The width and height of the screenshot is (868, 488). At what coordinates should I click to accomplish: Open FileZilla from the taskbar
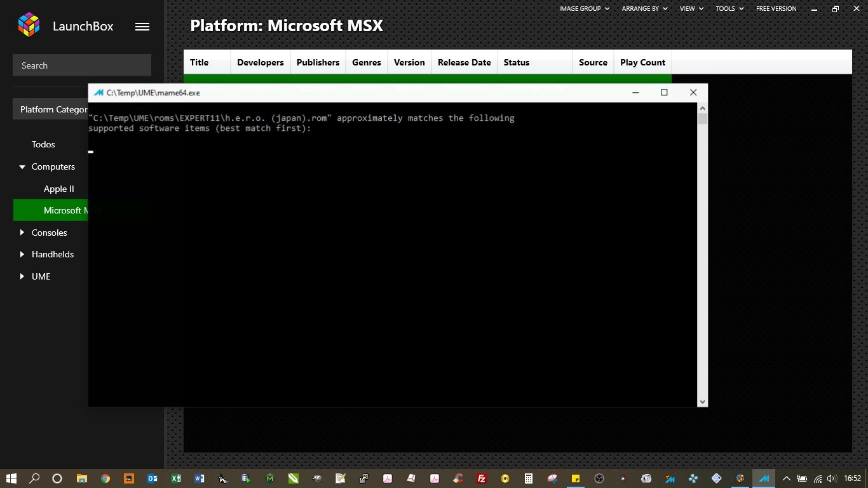coord(482,478)
